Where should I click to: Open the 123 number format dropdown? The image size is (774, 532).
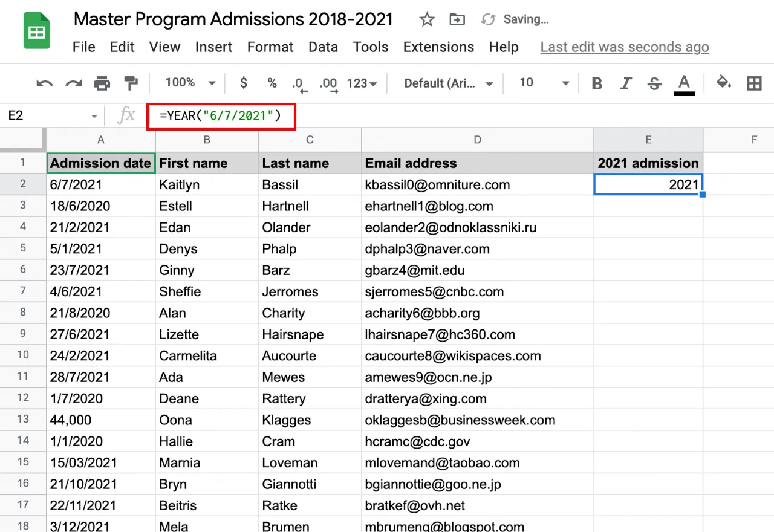[x=362, y=83]
